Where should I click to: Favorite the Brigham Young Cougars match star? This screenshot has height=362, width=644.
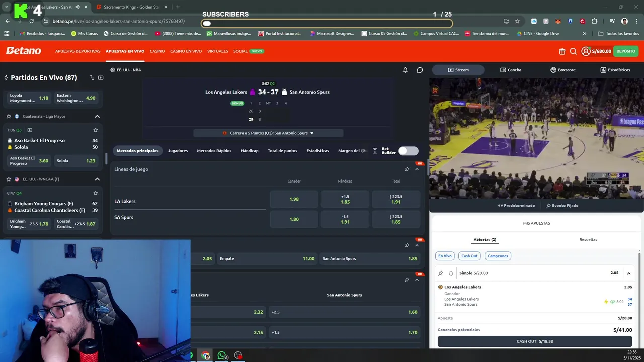click(95, 193)
